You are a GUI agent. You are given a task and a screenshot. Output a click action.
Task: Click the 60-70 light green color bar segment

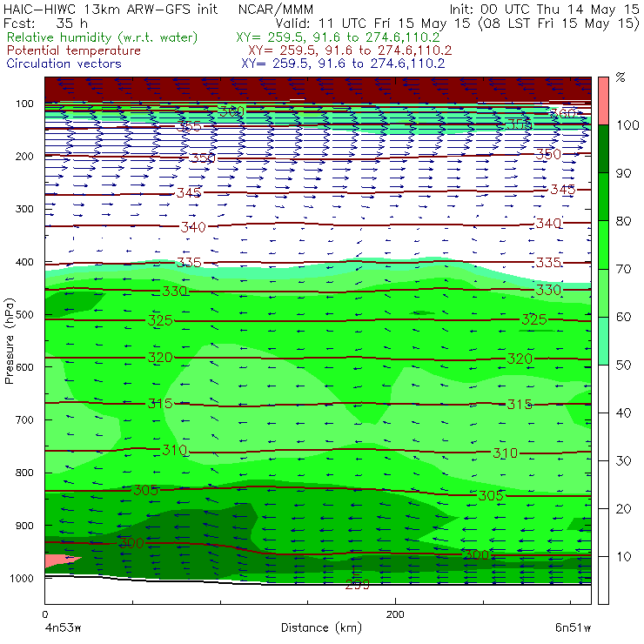click(x=603, y=292)
